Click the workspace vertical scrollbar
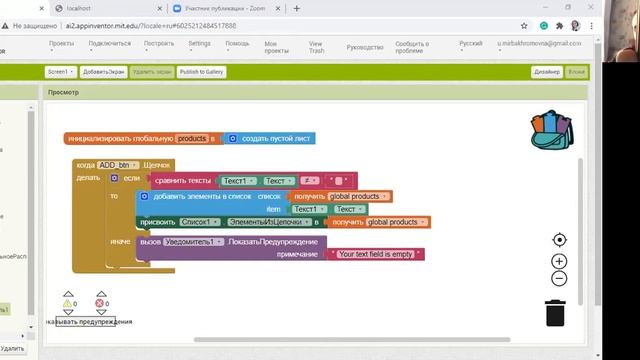640x360 pixels. [x=580, y=231]
